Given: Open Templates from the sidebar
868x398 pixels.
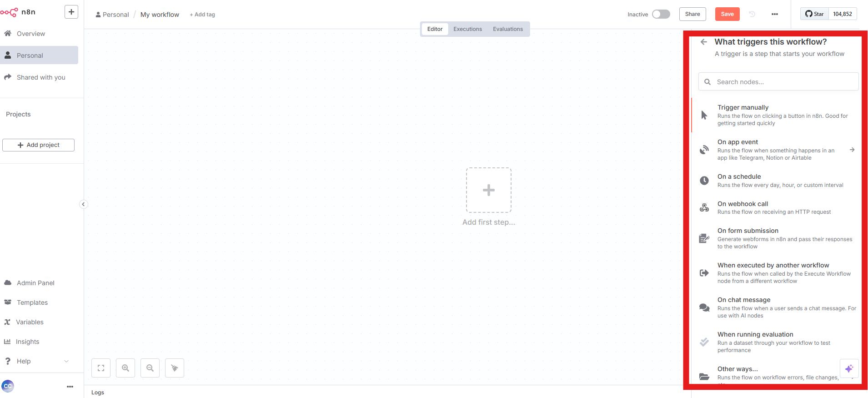Looking at the screenshot, I should (32, 302).
